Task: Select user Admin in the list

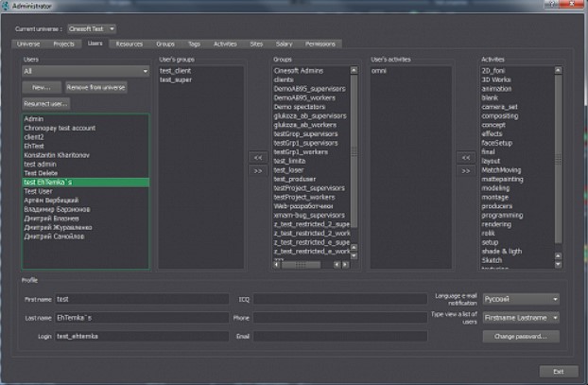Action: pos(85,119)
